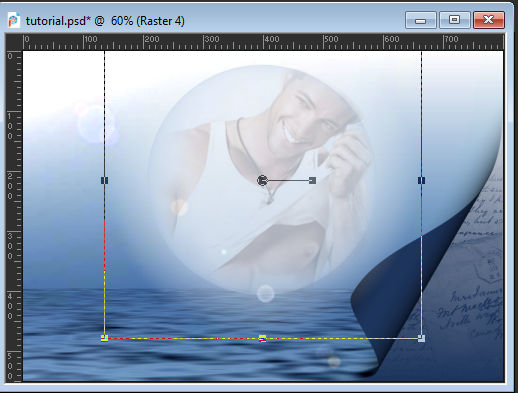The width and height of the screenshot is (518, 393).
Task: Click the tutorial.psd title bar text
Action: coord(105,21)
